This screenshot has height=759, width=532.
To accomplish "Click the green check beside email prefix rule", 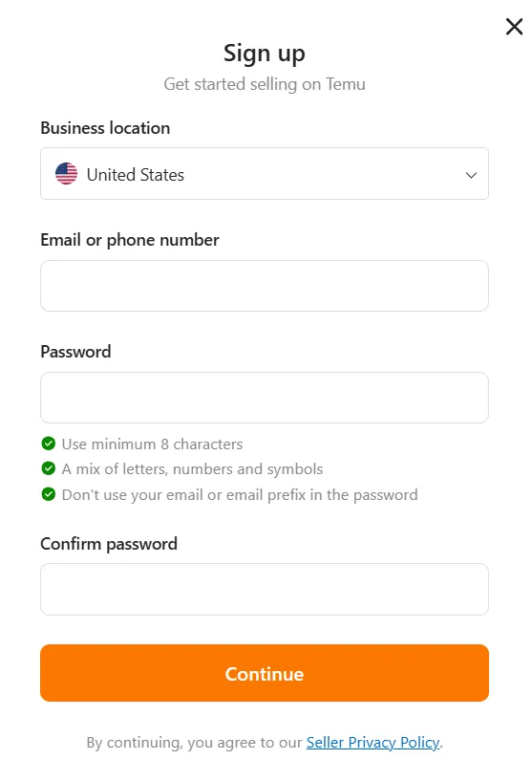I will click(x=49, y=494).
